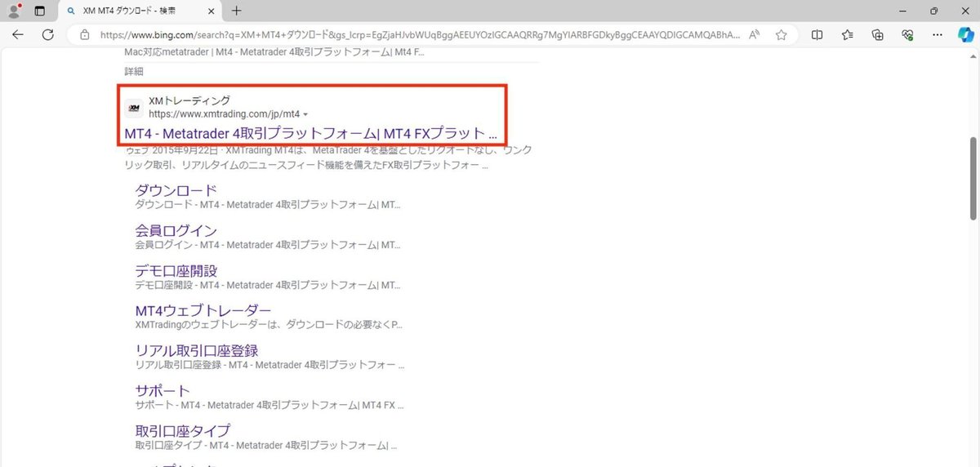Open the 取引口座タイプ sublink
980x467 pixels.
point(182,431)
